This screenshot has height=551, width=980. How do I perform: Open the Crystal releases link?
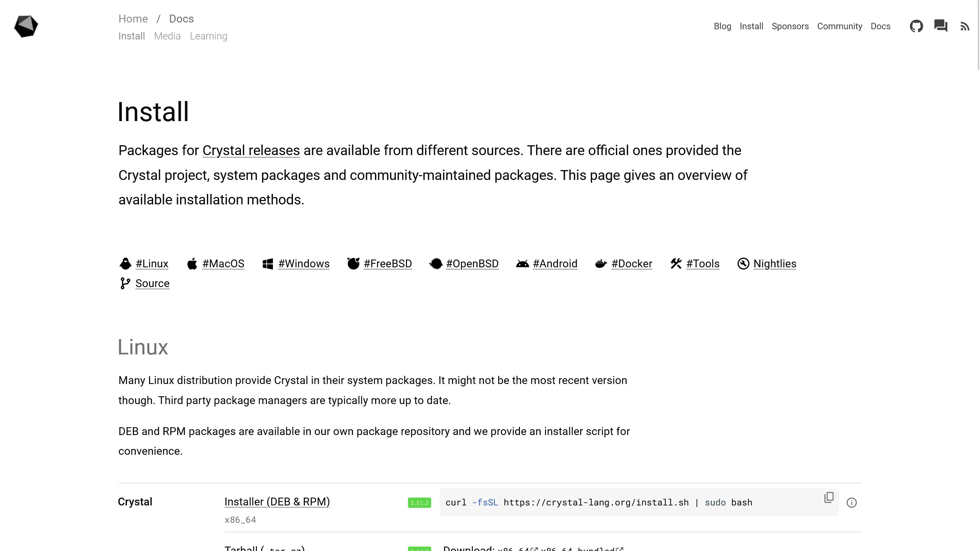pos(251,150)
